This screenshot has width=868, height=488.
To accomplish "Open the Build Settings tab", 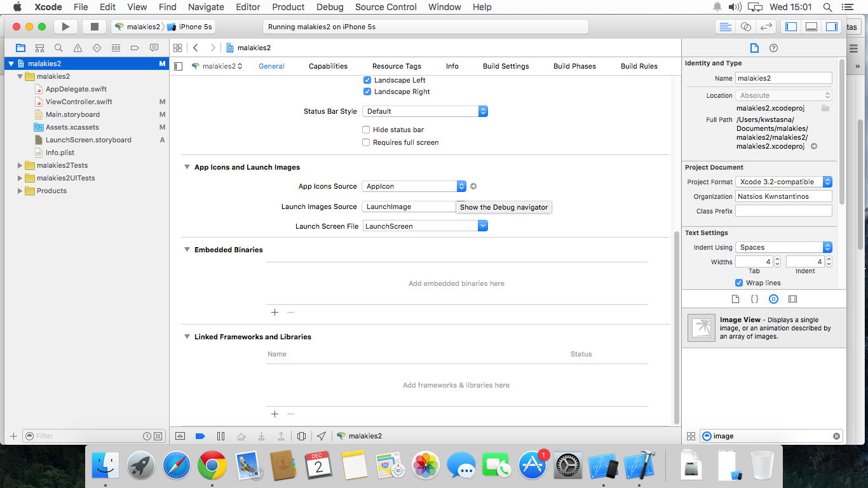I will (x=506, y=66).
